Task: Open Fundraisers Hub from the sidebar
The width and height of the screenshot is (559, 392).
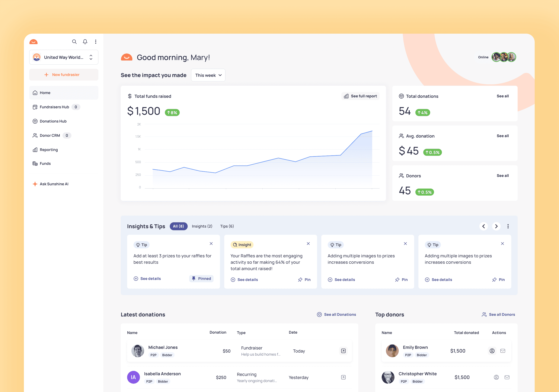Action: pyautogui.click(x=55, y=107)
